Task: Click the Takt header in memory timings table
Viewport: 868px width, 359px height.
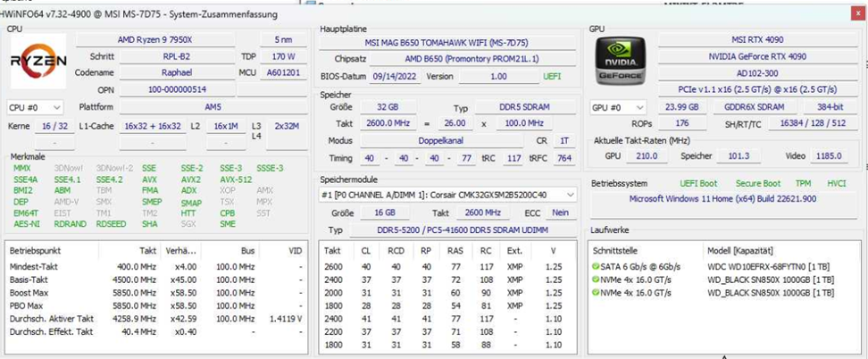Action: click(x=333, y=251)
